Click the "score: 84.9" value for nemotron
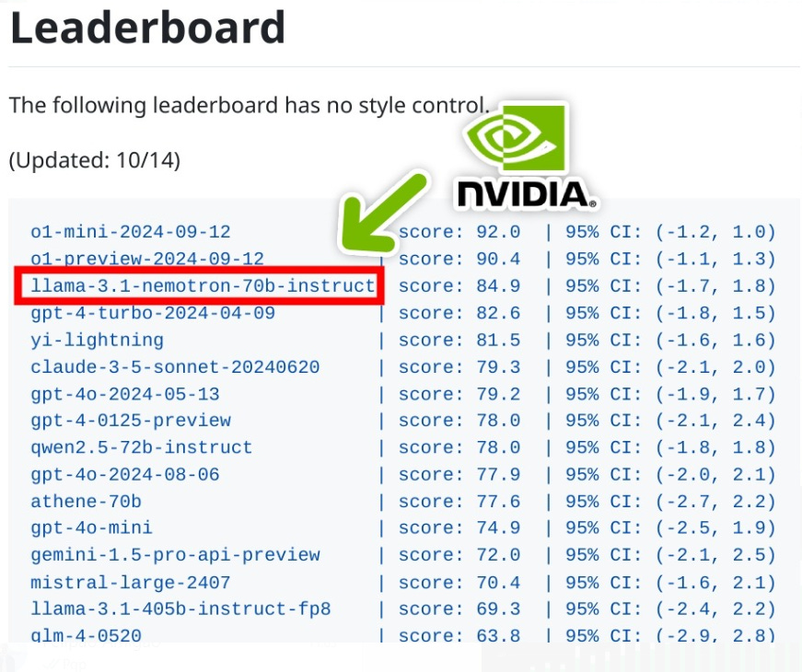This screenshot has height=672, width=802. (x=459, y=285)
